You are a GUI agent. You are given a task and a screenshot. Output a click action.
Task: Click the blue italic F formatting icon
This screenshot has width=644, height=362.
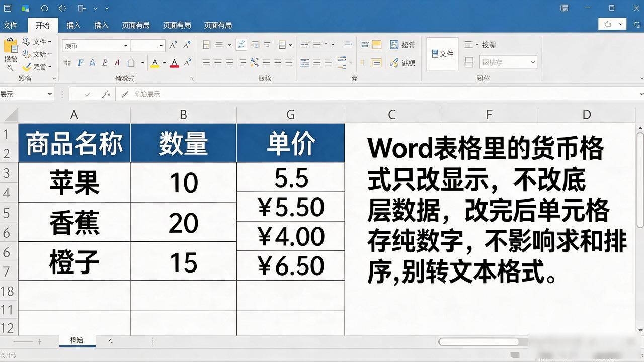point(80,63)
